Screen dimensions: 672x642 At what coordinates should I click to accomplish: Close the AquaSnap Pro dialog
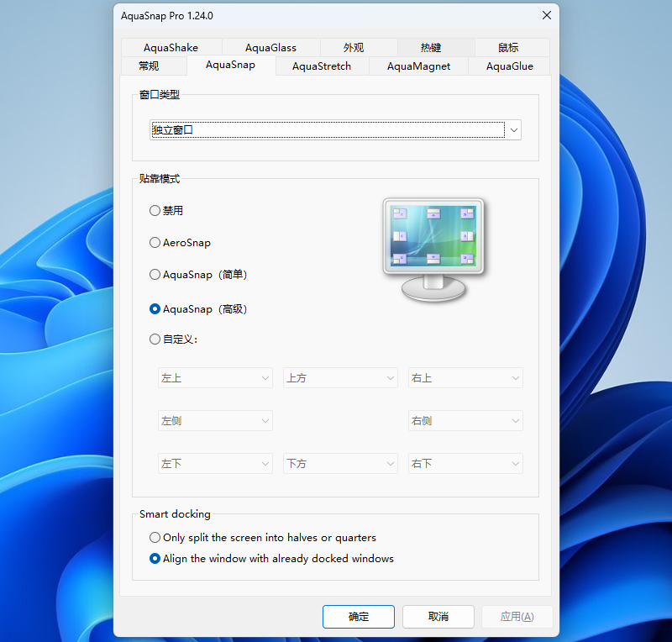(547, 15)
